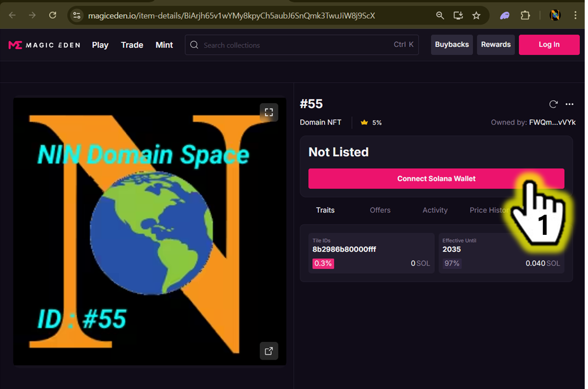Click the fullscreen expand icon on NFT image
The width and height of the screenshot is (588, 389).
268,112
